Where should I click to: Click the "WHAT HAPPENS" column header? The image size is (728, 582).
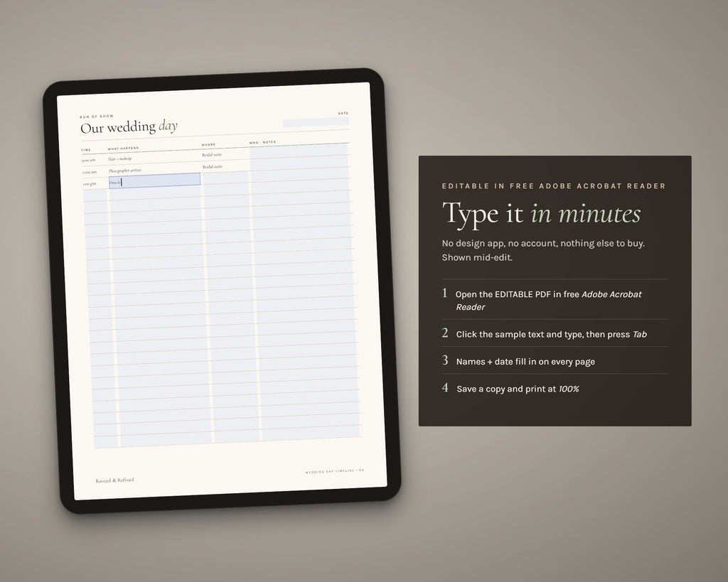[123, 149]
